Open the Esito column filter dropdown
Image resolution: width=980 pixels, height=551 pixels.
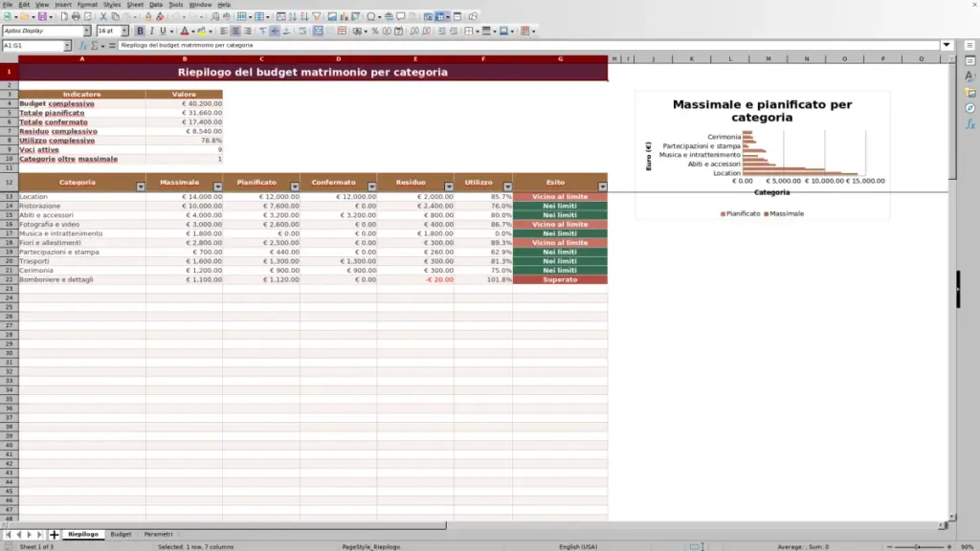tap(603, 187)
